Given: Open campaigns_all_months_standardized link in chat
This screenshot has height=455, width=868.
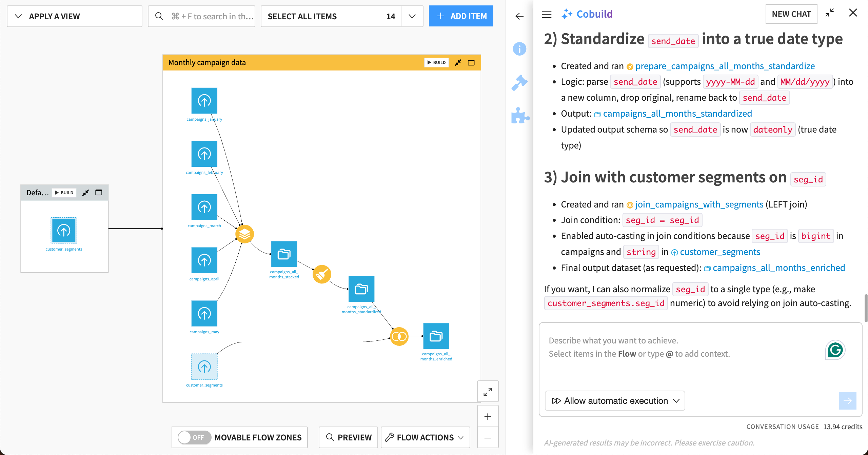Looking at the screenshot, I should (x=677, y=114).
